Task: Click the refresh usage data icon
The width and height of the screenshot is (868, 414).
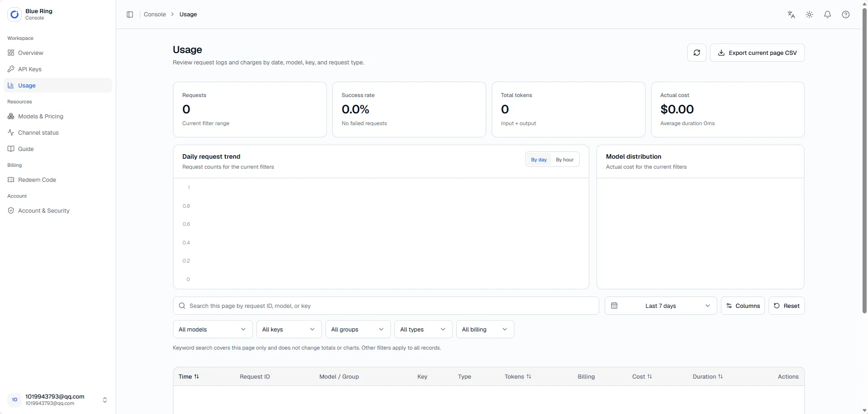Action: click(x=697, y=53)
